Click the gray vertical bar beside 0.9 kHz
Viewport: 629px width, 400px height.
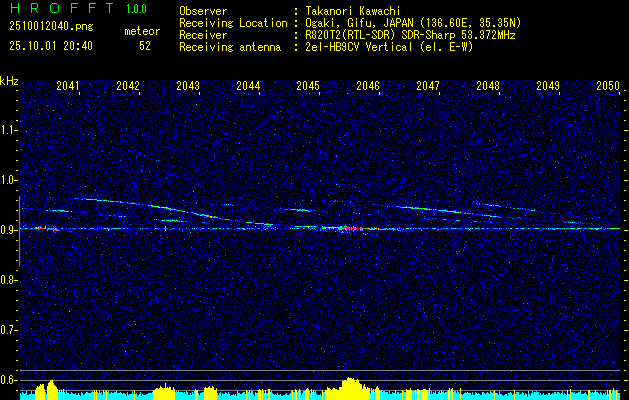click(x=19, y=231)
